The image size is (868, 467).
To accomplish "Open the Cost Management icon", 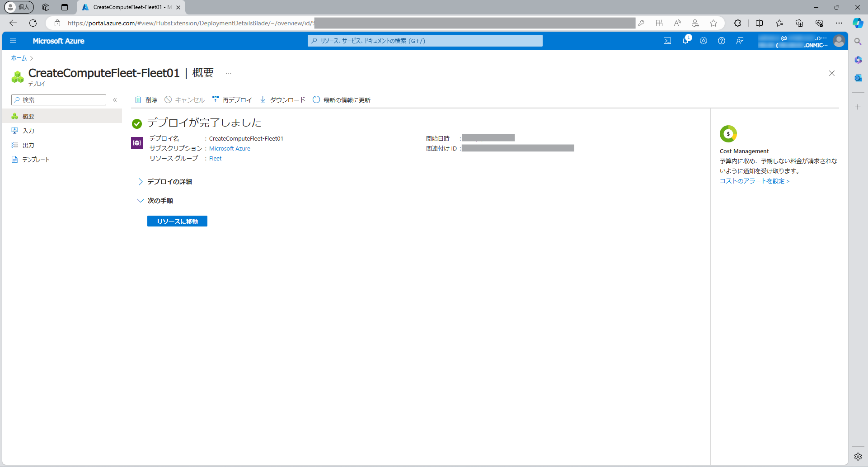I will click(x=728, y=134).
